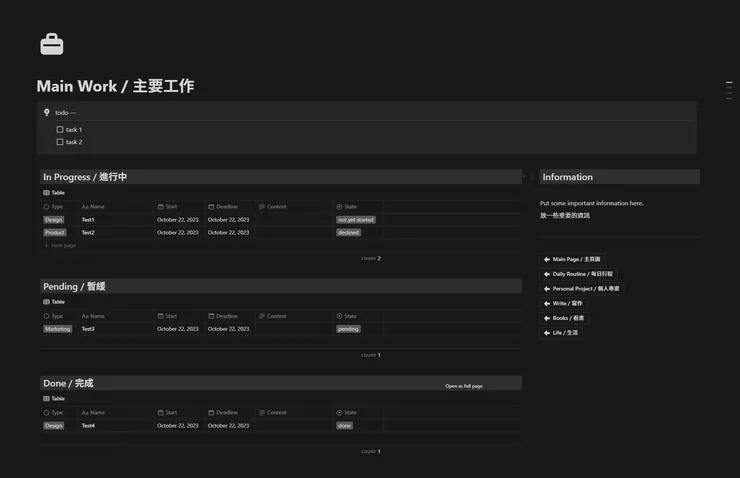Click the 'declined' state tag
740x478 pixels.
[x=348, y=232]
